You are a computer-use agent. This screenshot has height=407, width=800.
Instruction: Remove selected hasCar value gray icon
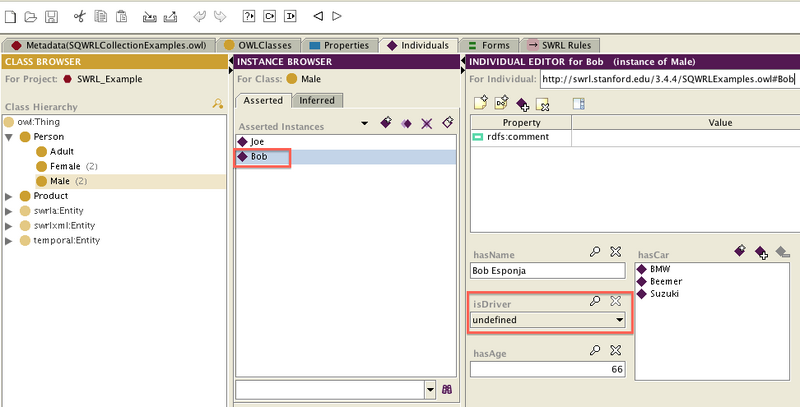782,251
